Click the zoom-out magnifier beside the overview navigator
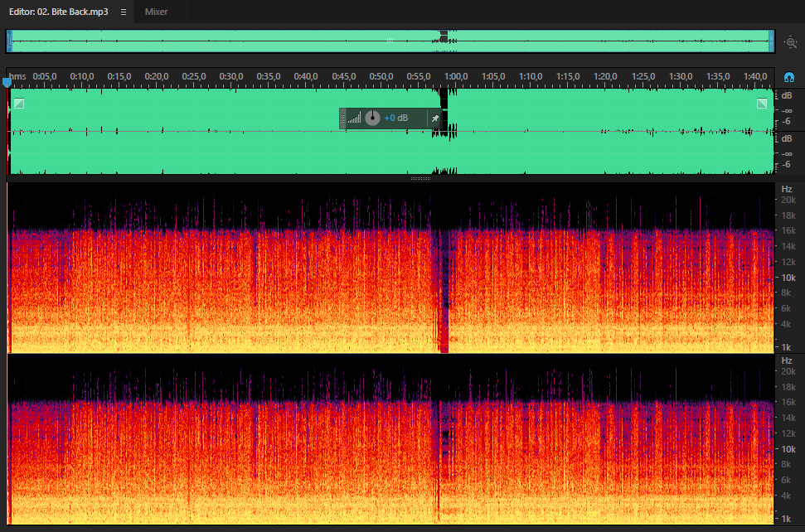805x532 pixels. (x=791, y=42)
